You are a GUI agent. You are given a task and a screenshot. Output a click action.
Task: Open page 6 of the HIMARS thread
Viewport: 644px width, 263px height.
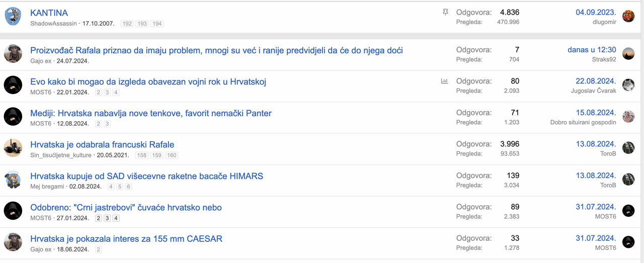coord(129,187)
